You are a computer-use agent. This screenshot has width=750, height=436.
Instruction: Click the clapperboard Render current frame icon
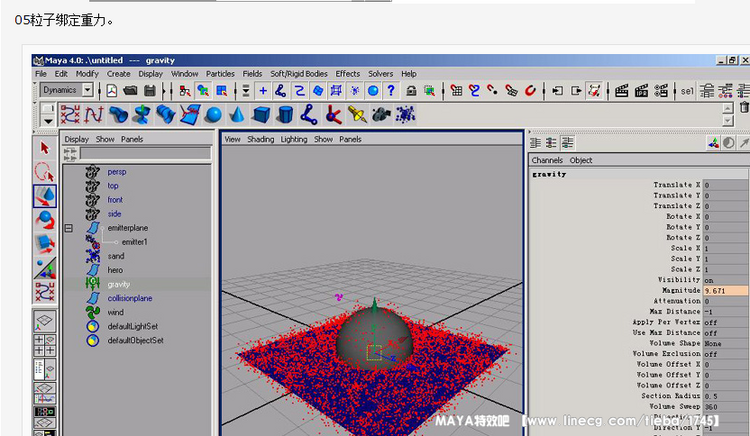tap(621, 90)
